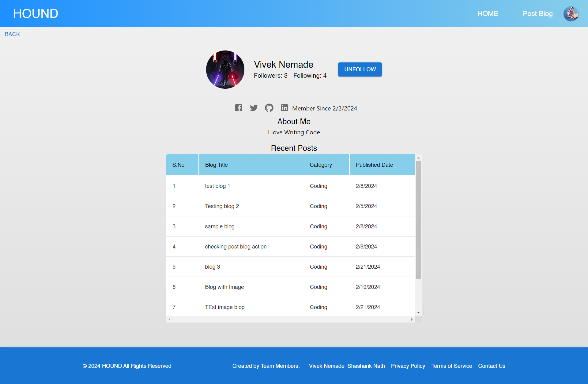Click the table scroll down arrow

click(418, 313)
